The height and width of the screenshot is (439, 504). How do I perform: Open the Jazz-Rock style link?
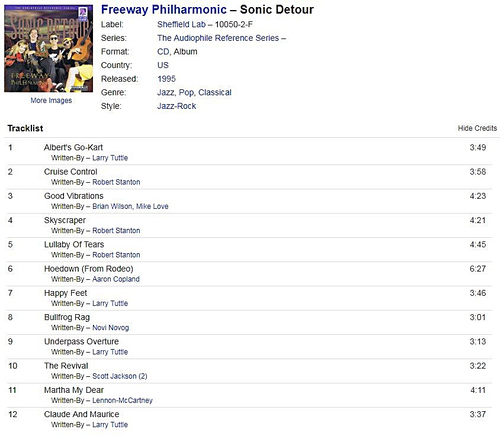pos(176,106)
